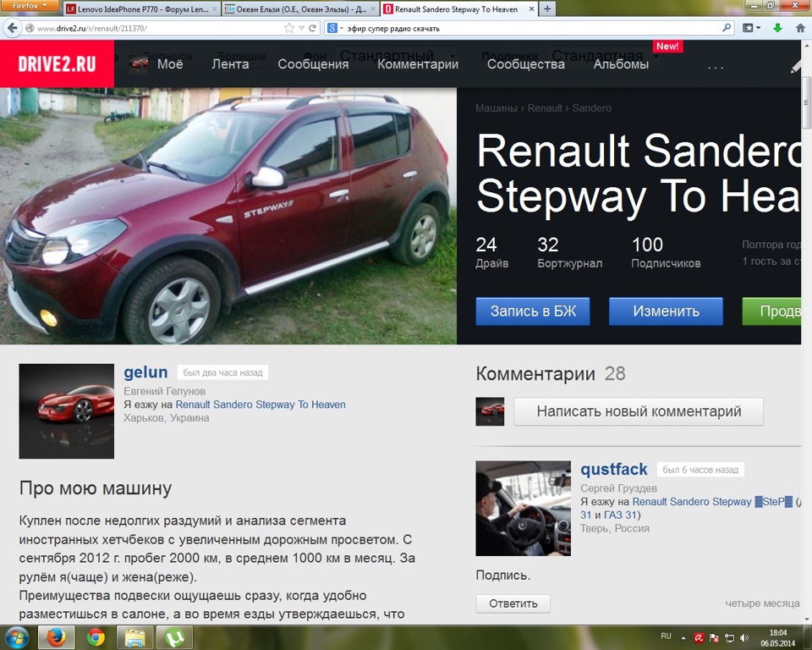Open Firefox from the taskbar

[x=57, y=637]
